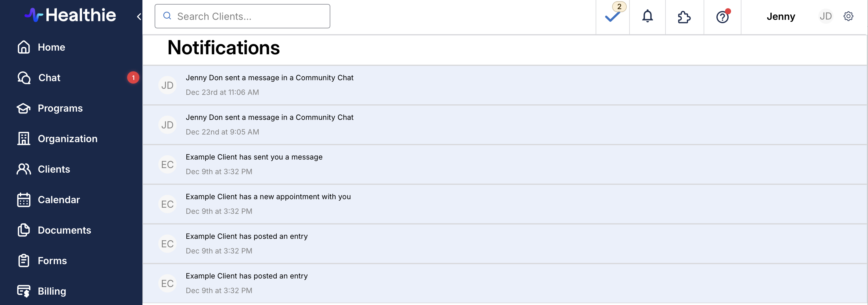Open the integrations puzzle piece icon
Screen dimensions: 868x305
coord(684,16)
